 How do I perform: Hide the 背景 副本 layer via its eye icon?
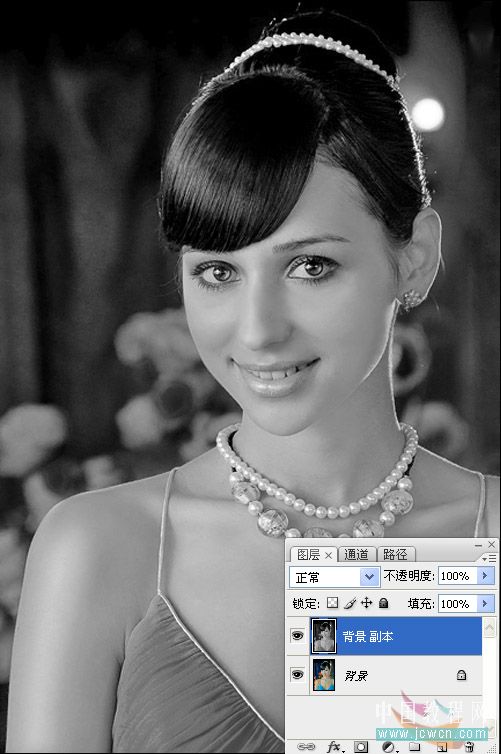pyautogui.click(x=298, y=636)
